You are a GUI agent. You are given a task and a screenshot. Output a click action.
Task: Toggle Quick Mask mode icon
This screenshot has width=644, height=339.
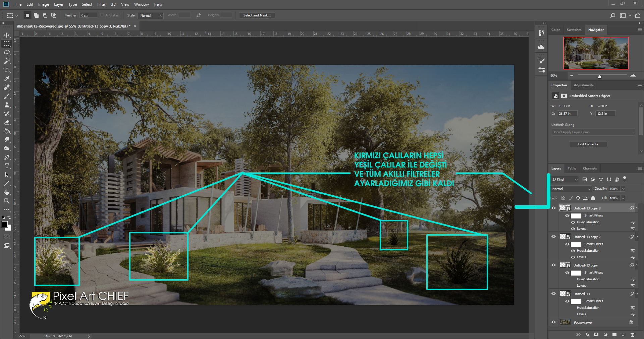(7, 237)
